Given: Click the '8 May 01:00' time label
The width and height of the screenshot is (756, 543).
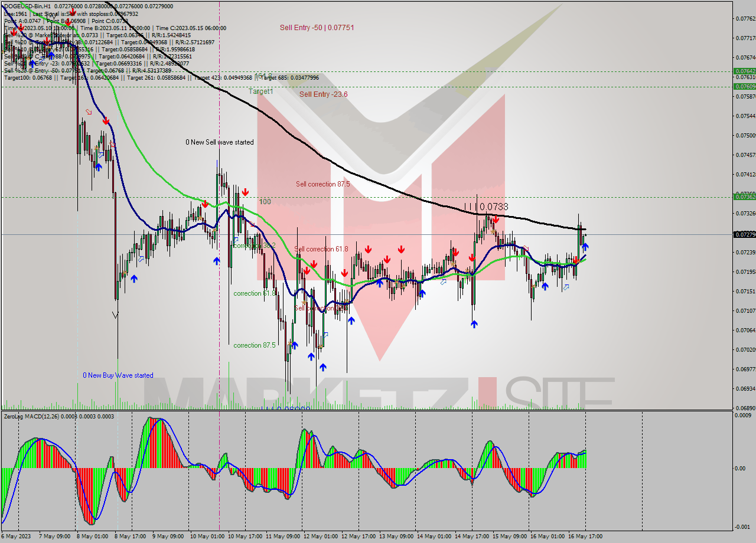Looking at the screenshot, I should (93, 537).
